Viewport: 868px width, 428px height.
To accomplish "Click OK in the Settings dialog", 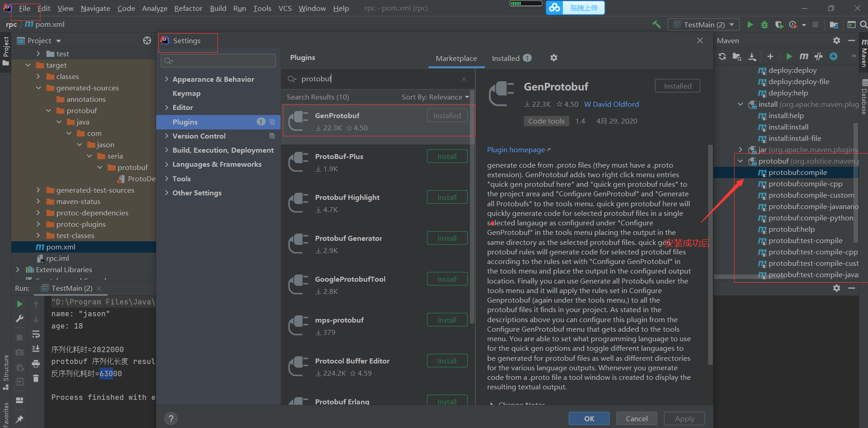I will [589, 418].
